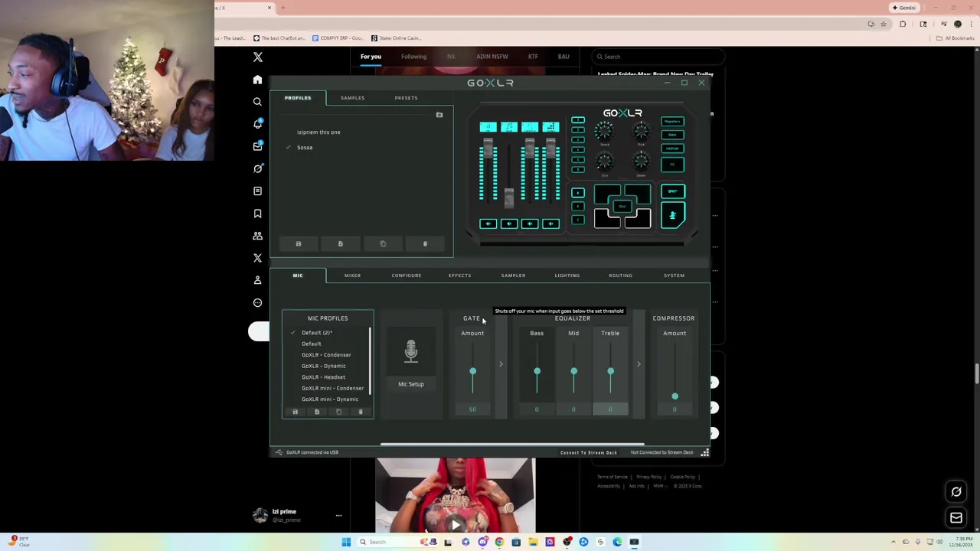Open X notifications bell icon
The image size is (980, 551).
(257, 124)
